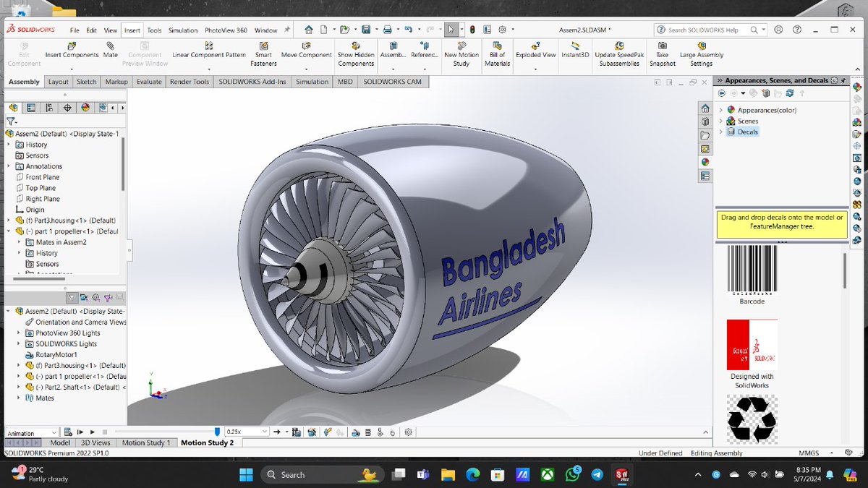Open the ConfigurationManager tab
868x488 pixels.
(x=49, y=108)
